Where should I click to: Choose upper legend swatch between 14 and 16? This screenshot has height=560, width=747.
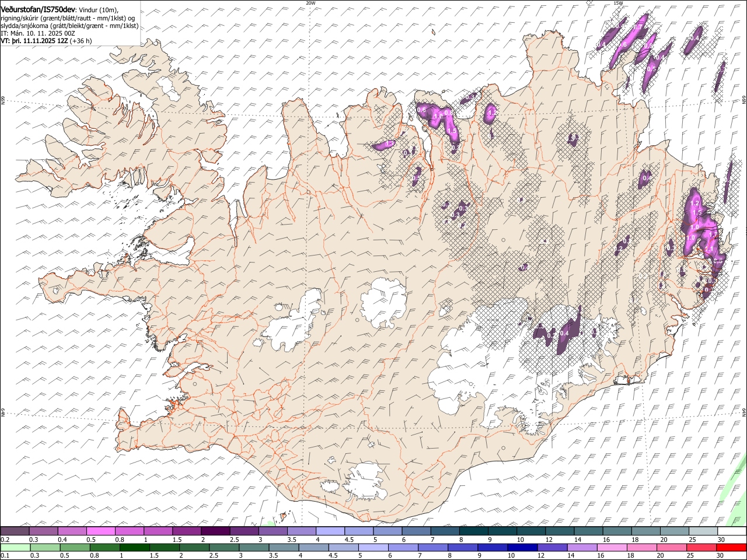pos(588,531)
